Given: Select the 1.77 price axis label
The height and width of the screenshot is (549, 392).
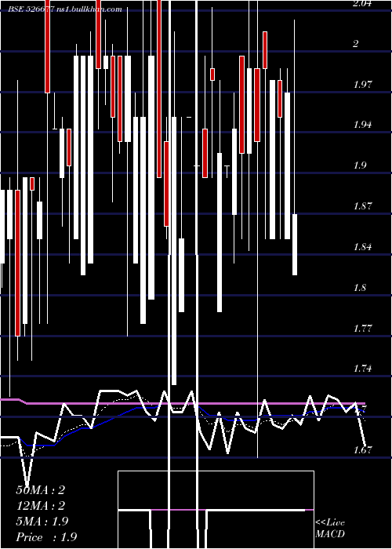Looking at the screenshot, I should point(361,329).
